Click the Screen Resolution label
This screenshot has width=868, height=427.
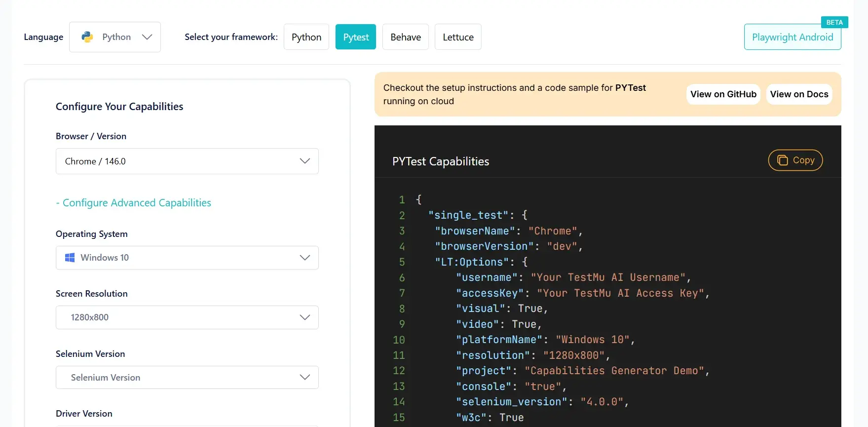coord(92,294)
